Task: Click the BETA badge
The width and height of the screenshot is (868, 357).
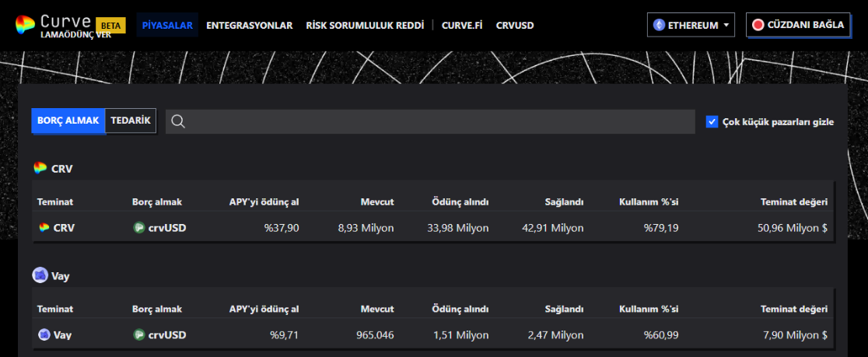Action: tap(111, 26)
